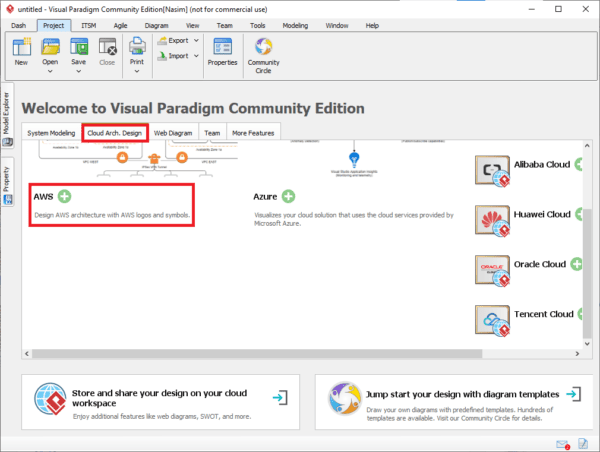This screenshot has height=452, width=600.
Task: Switch to More Features tab
Action: click(x=253, y=133)
